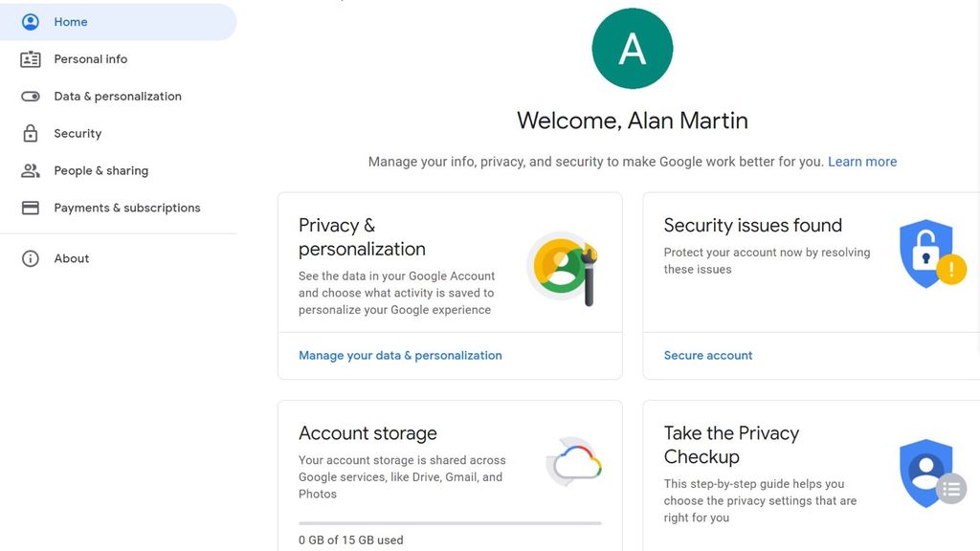Click the Data & personalization toggle icon
Viewport: 980px width, 551px height.
(x=31, y=96)
